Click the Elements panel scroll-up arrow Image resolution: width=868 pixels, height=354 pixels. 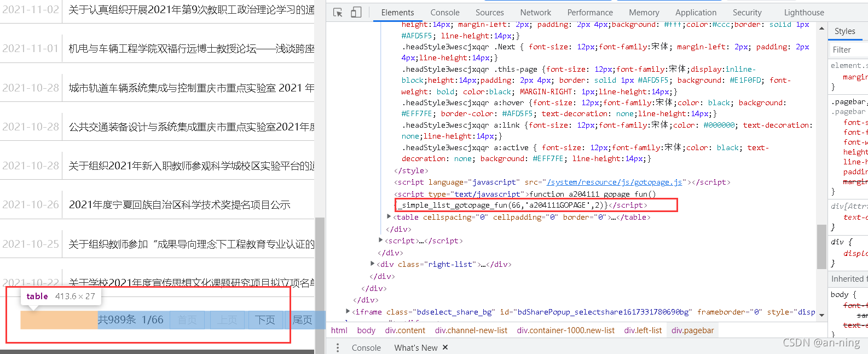pos(821,28)
